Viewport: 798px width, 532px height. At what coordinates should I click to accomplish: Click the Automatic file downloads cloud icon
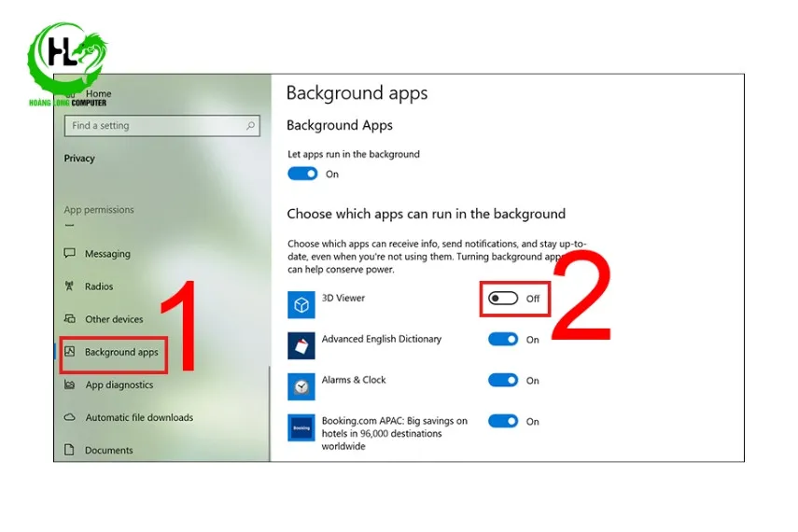(69, 417)
